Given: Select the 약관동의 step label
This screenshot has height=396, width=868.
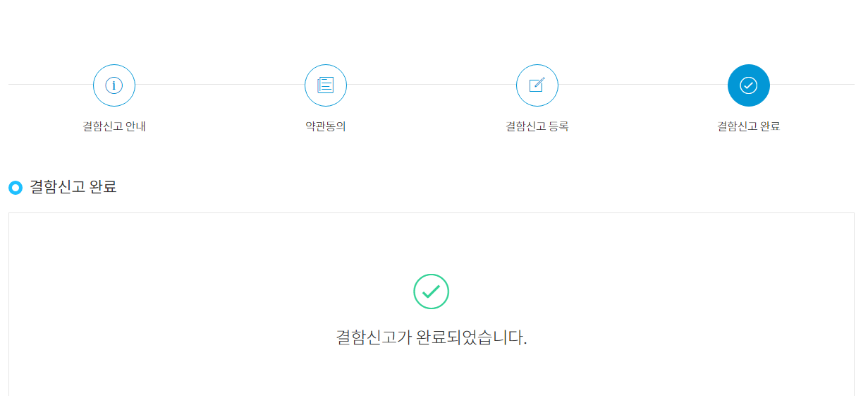Looking at the screenshot, I should tap(326, 127).
